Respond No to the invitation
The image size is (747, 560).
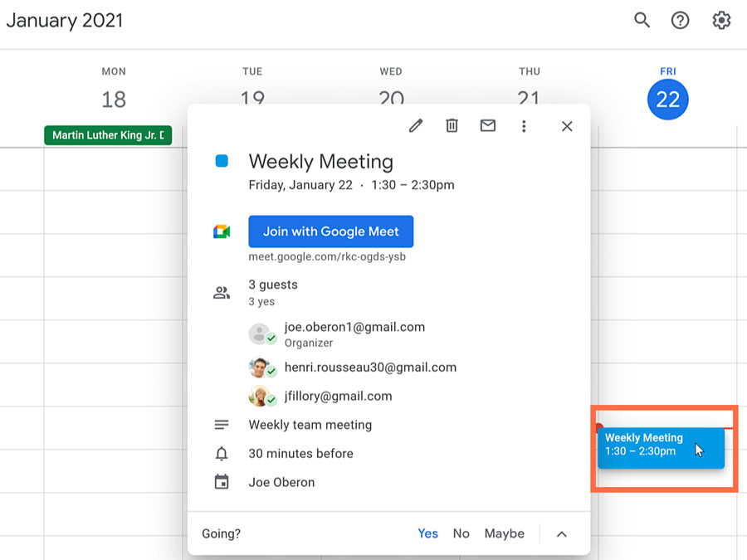461,533
